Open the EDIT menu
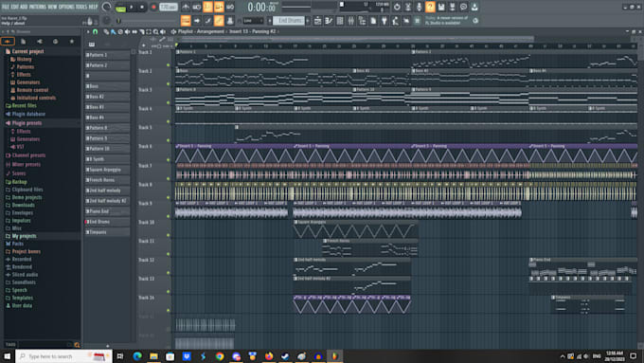 point(14,7)
